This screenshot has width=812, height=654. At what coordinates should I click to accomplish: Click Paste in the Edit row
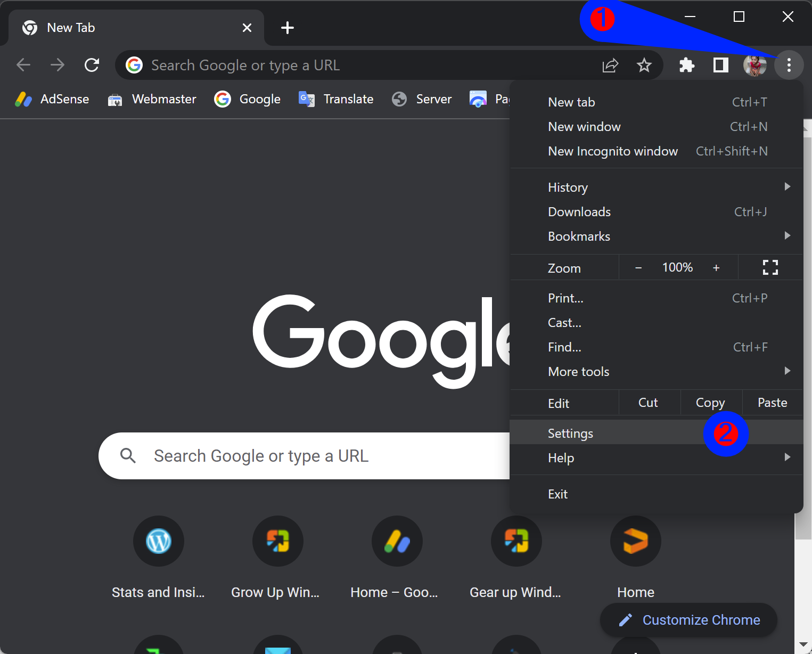pyautogui.click(x=773, y=403)
